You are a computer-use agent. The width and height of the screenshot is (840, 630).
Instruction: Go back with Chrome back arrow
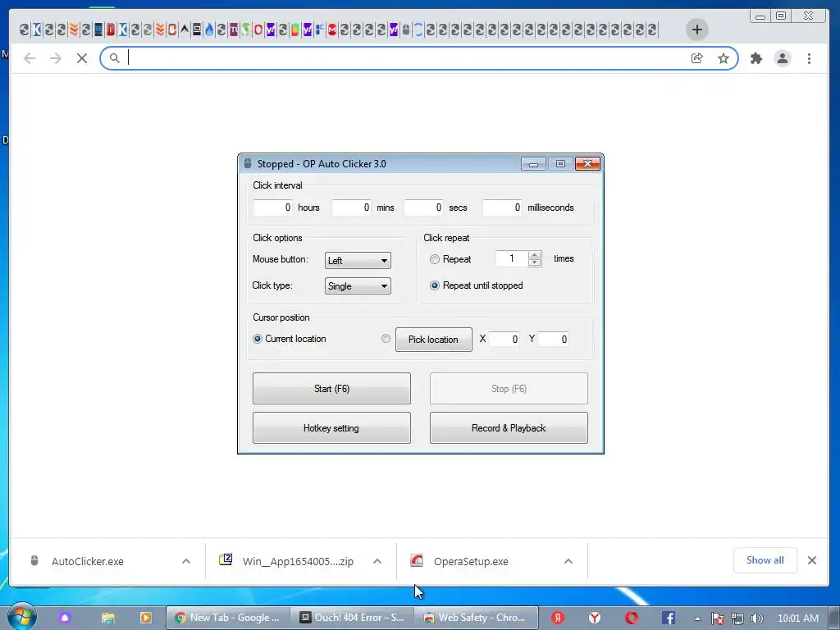coord(30,58)
